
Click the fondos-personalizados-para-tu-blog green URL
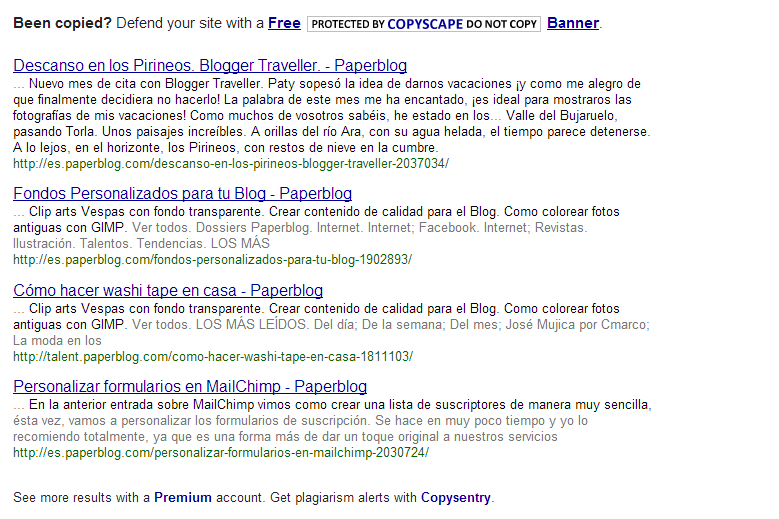(213, 259)
